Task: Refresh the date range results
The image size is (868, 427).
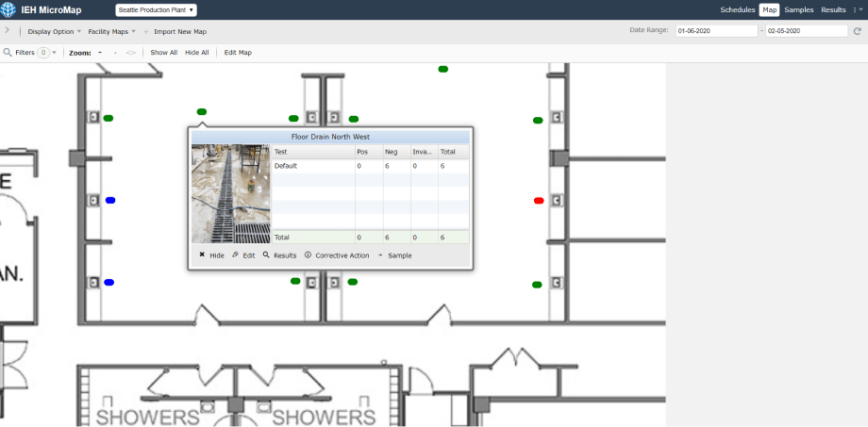Action: [857, 31]
